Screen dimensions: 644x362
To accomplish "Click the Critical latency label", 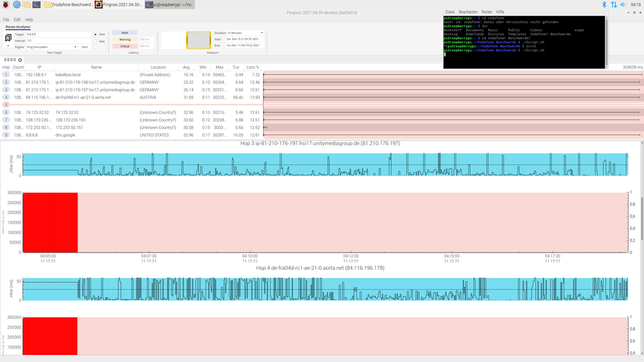I will pos(124,46).
